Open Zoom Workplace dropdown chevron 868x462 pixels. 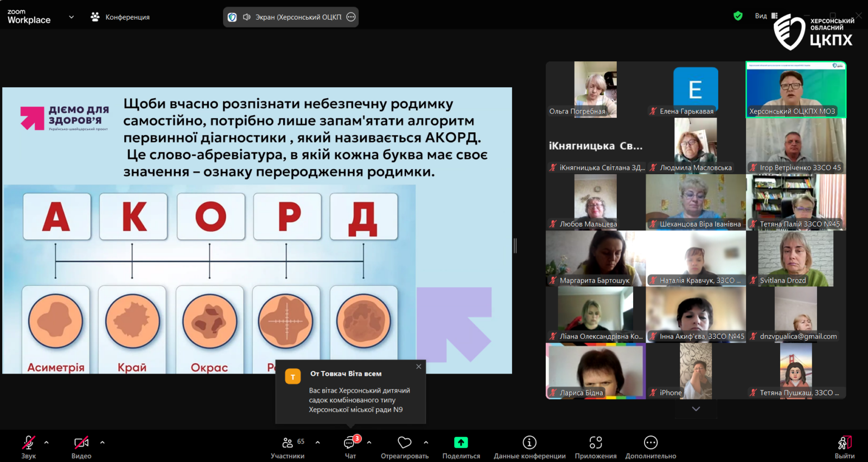pos(71,17)
